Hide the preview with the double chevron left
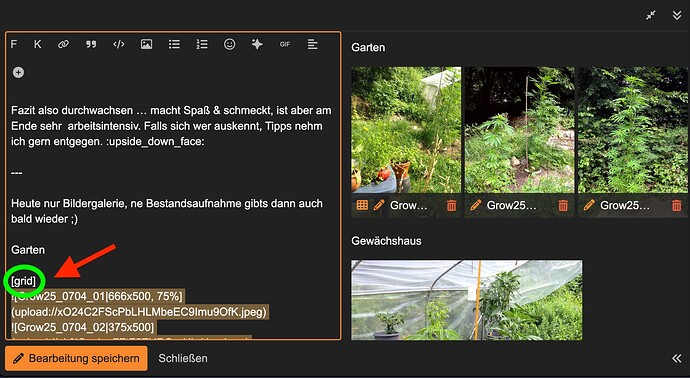The height and width of the screenshot is (378, 690). (x=677, y=358)
